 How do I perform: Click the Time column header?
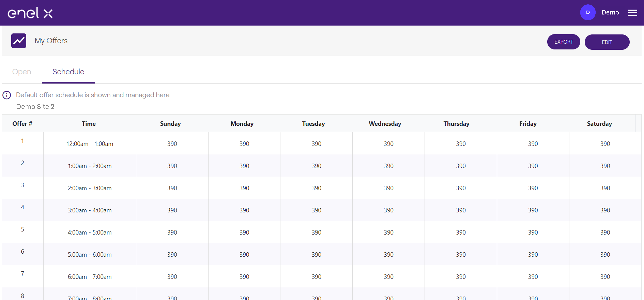tap(89, 124)
